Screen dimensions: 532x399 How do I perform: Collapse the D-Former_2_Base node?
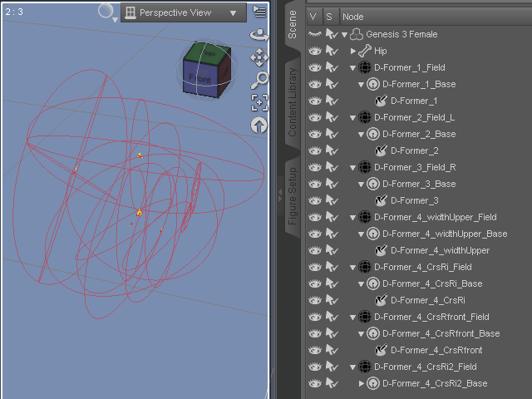click(x=361, y=135)
